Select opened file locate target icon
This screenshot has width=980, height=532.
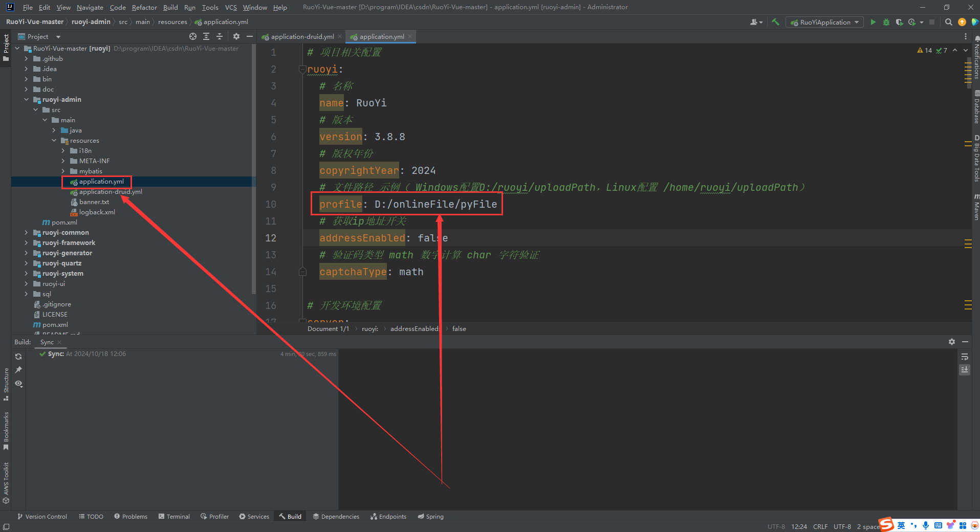(192, 36)
